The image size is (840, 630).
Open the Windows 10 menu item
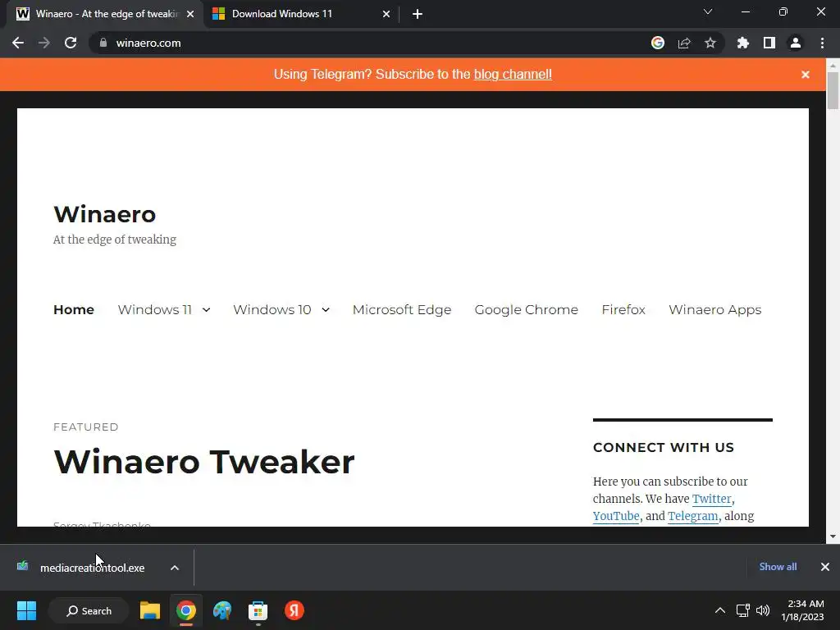click(272, 309)
